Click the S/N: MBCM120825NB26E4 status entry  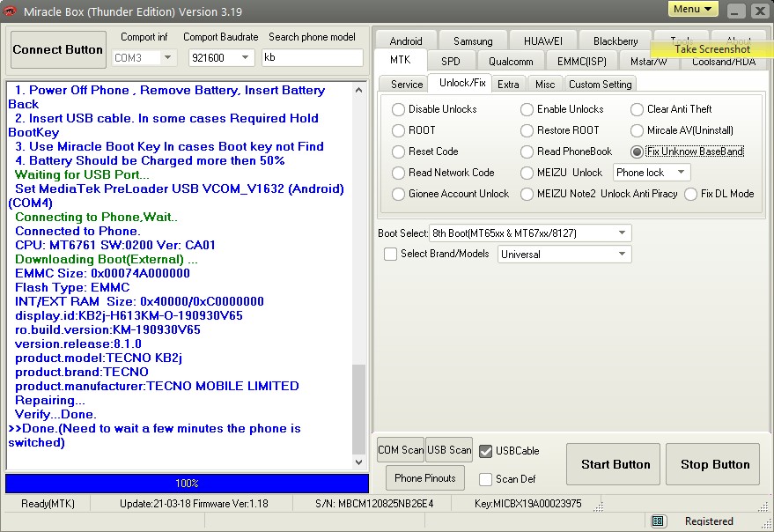pos(374,504)
